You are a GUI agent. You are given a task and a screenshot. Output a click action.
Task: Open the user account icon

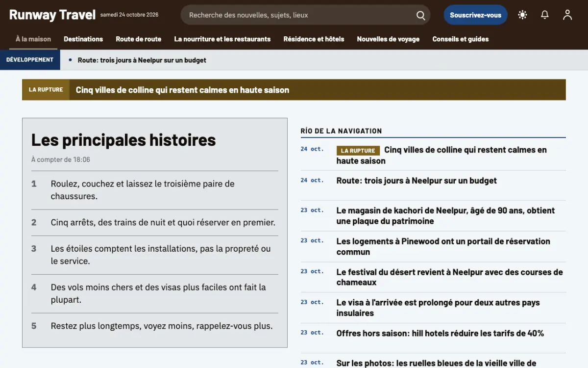567,15
